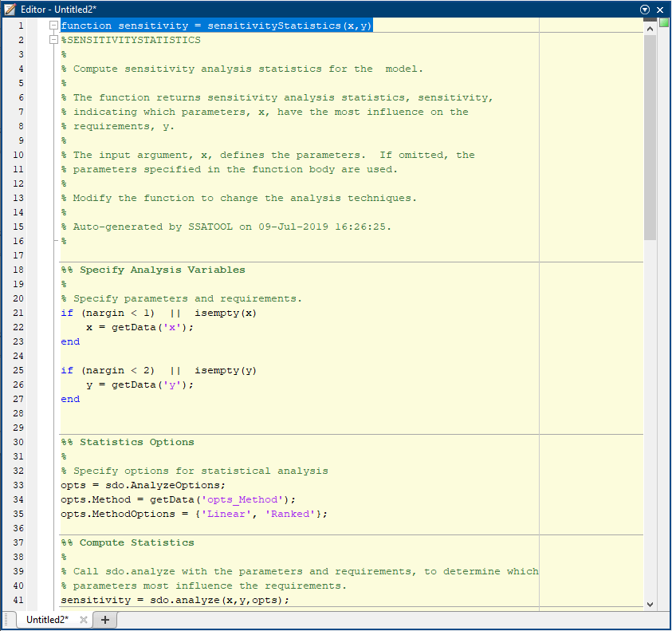Collapse the function fold marker on line 1
Viewport: 672px width, 631px height.
[53, 25]
